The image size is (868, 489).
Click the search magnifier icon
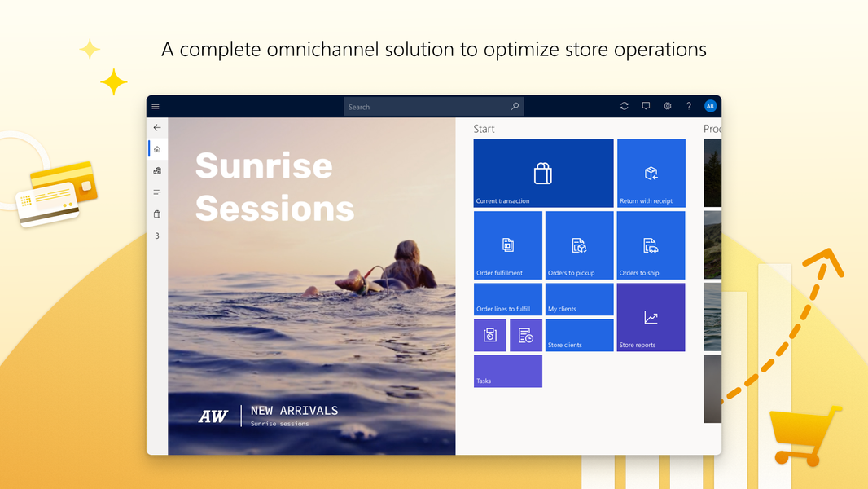pyautogui.click(x=515, y=106)
